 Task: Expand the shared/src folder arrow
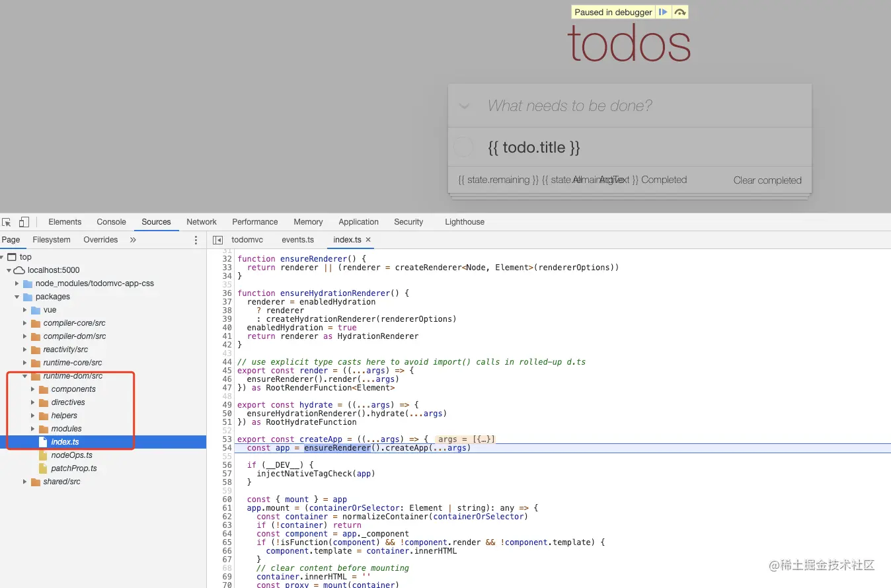coord(25,482)
